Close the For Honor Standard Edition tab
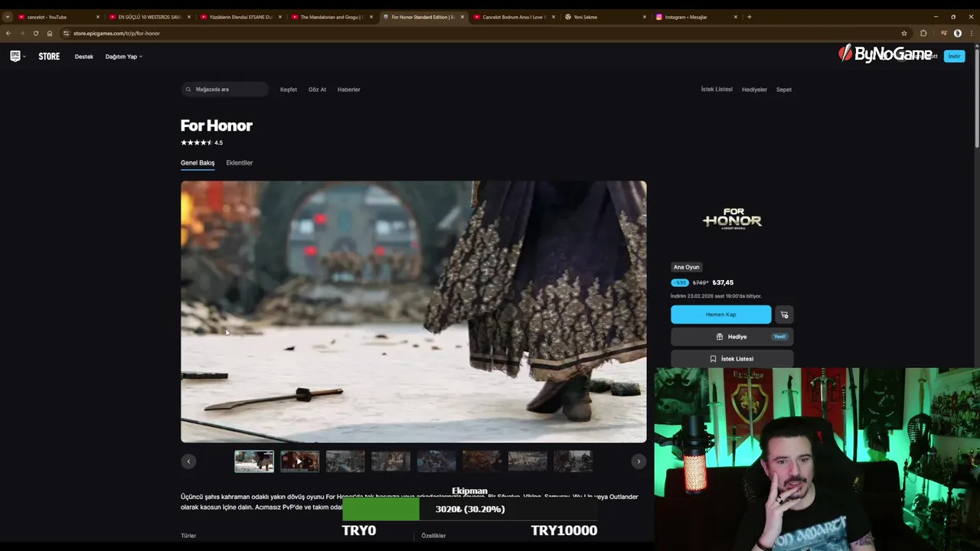980x551 pixels. (462, 17)
